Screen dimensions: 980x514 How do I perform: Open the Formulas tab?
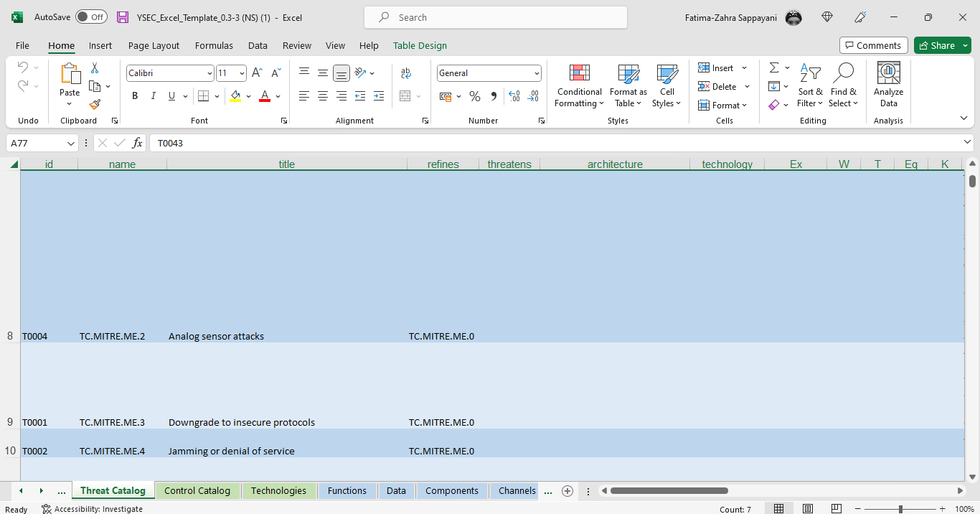coord(214,45)
